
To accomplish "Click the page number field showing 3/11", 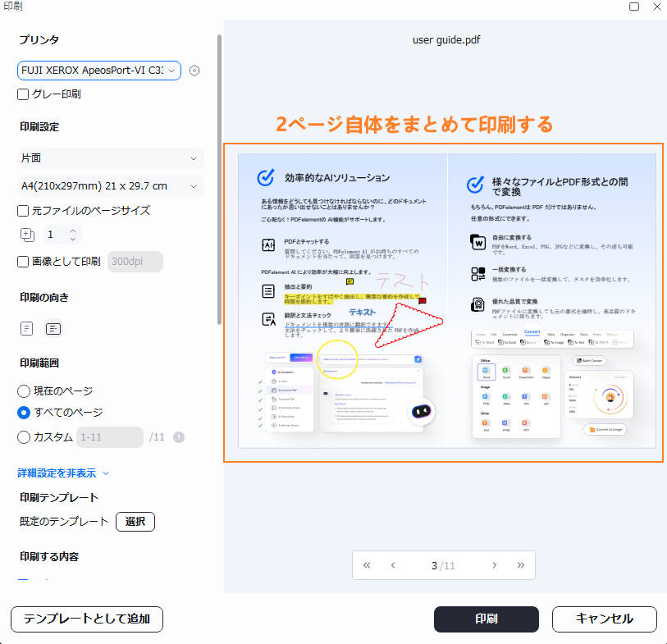I will pyautogui.click(x=443, y=565).
